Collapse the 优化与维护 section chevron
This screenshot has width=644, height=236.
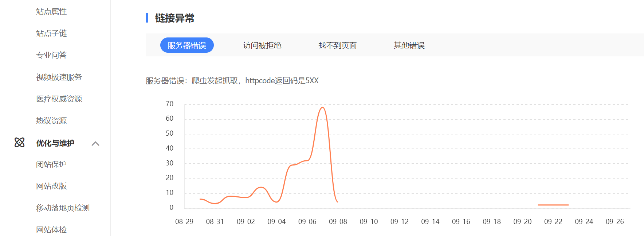pos(95,144)
